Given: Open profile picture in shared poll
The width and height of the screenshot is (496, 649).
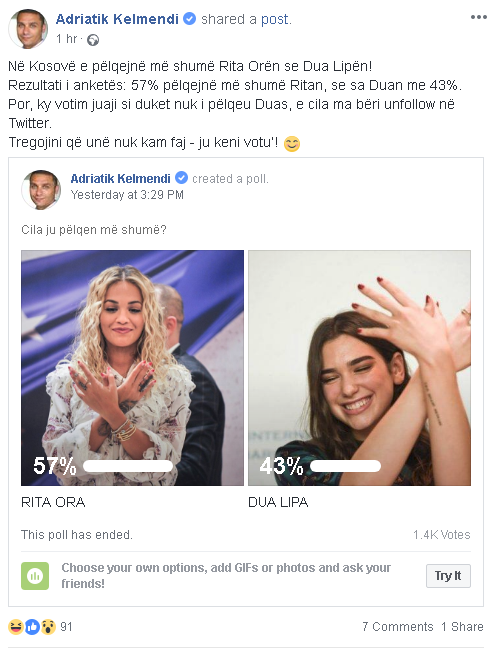Looking at the screenshot, I should (41, 190).
